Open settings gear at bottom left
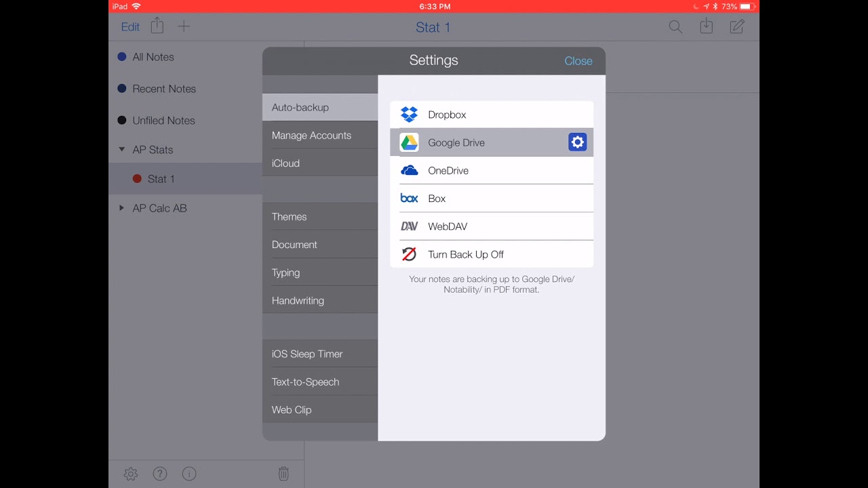 tap(131, 474)
